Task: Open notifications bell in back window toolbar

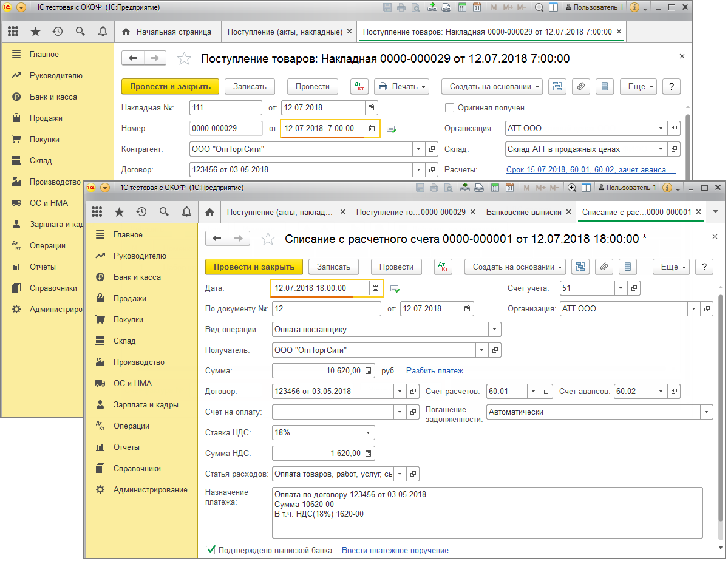Action: [x=103, y=32]
